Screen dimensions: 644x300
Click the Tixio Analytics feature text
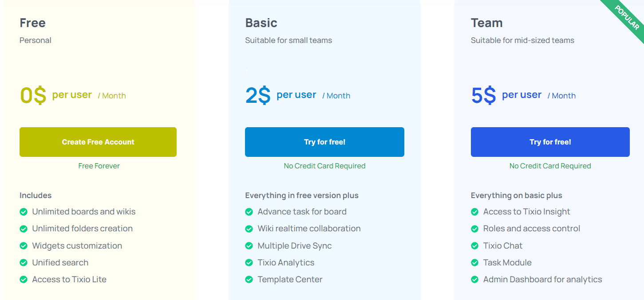coord(286,263)
